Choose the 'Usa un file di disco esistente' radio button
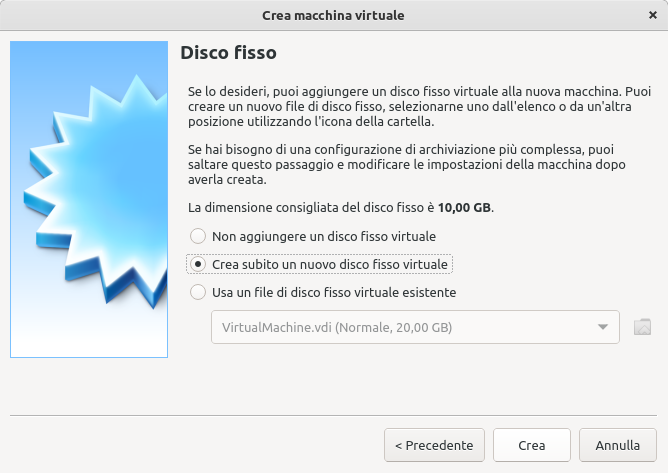 (x=198, y=292)
